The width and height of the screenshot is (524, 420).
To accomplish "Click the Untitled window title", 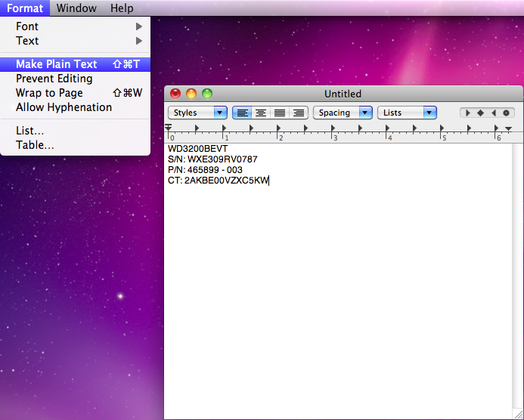I will click(x=343, y=94).
